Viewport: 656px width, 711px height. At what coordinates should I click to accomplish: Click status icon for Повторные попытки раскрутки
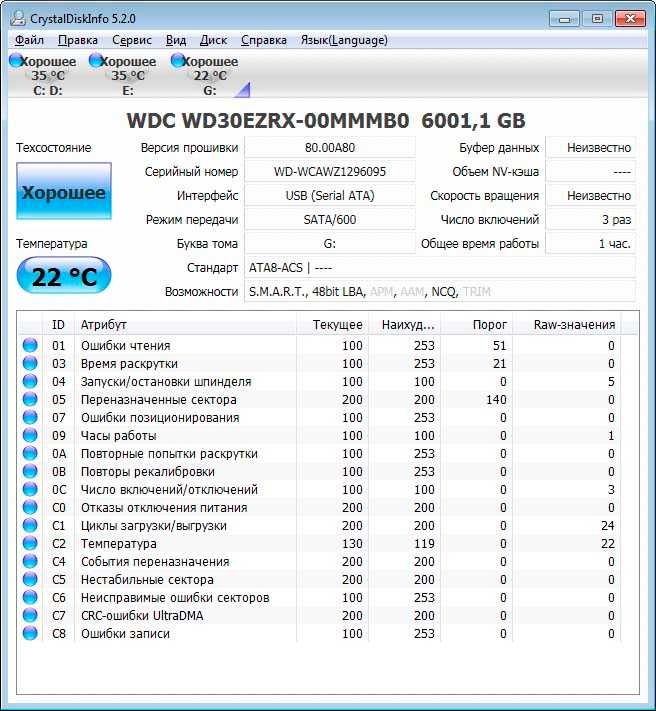coord(30,453)
